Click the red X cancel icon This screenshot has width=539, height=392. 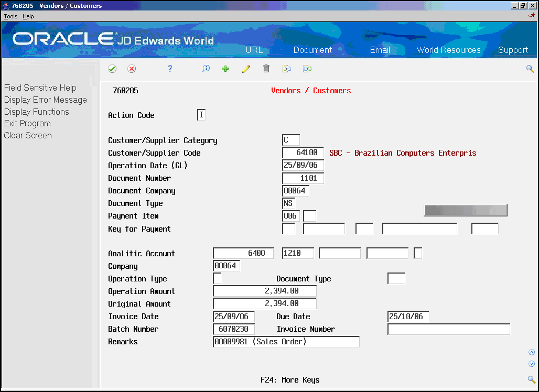(131, 69)
